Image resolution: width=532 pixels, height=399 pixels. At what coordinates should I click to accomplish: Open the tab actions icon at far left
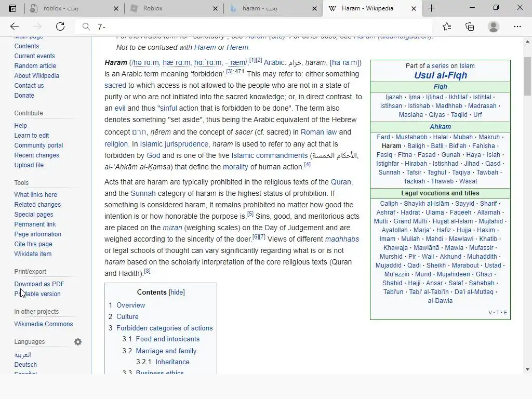12,8
